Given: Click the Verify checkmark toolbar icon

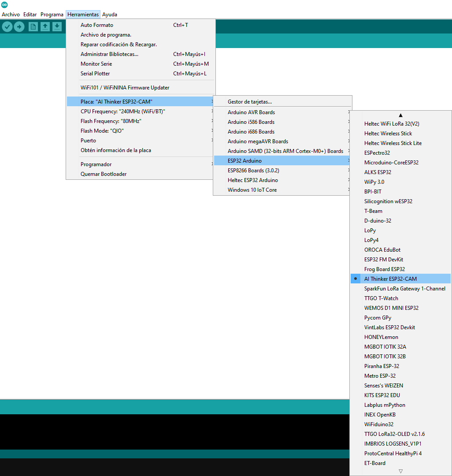Looking at the screenshot, I should [7, 27].
